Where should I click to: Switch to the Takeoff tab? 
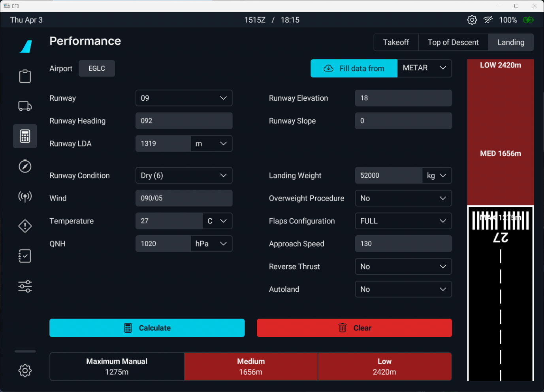click(x=396, y=42)
